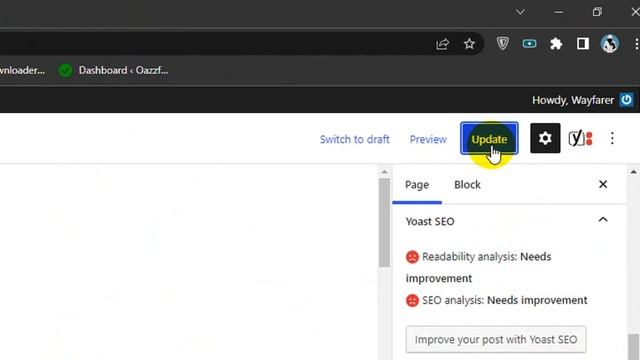Toggle the browser side panel icon
This screenshot has width=640, height=360.
pyautogui.click(x=582, y=44)
